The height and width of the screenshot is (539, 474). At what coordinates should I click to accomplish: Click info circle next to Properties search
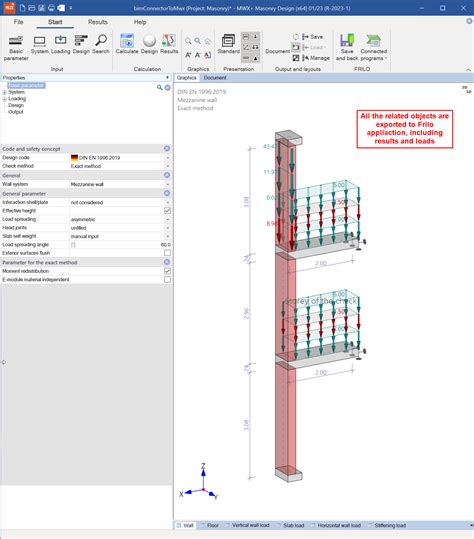(167, 88)
